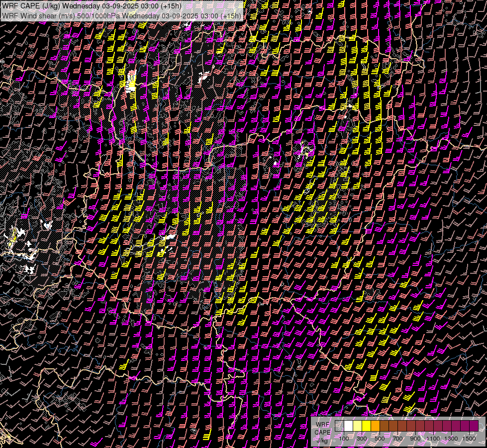Screen dimensions: 487x448
Task: Click the 1300 legend value
Action: (451, 439)
